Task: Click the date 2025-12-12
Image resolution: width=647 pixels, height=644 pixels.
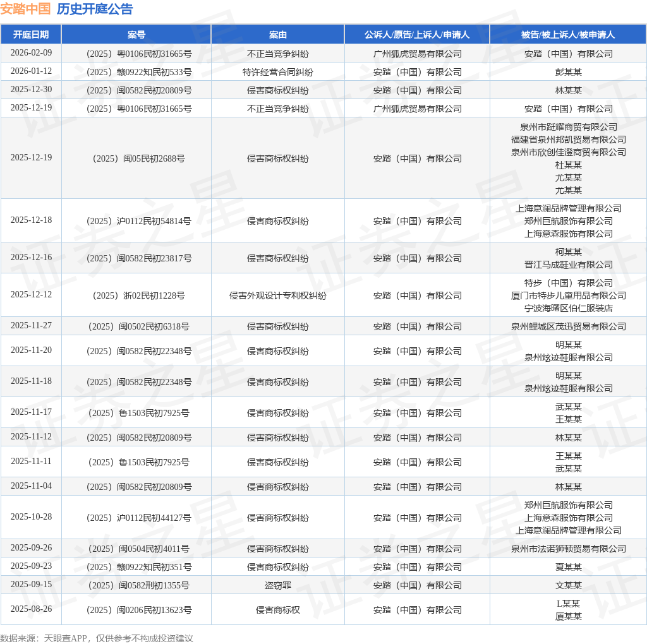Action: click(x=32, y=294)
